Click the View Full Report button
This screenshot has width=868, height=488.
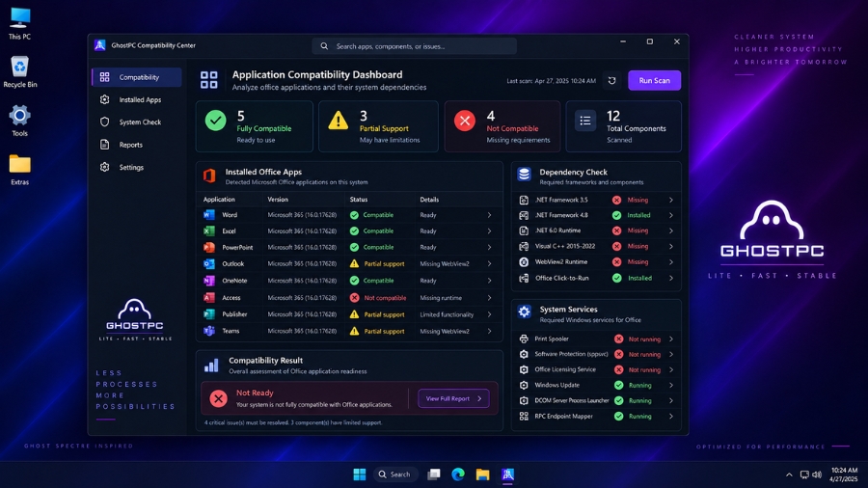(x=453, y=398)
